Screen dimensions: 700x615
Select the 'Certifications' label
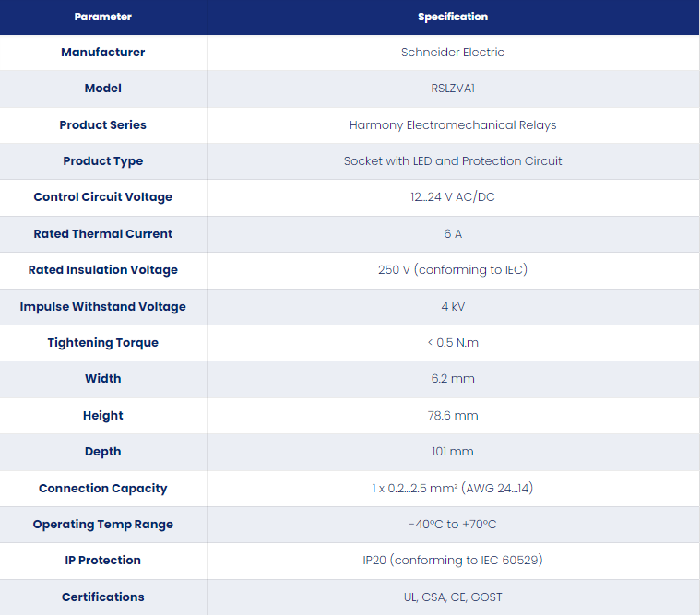pyautogui.click(x=102, y=597)
